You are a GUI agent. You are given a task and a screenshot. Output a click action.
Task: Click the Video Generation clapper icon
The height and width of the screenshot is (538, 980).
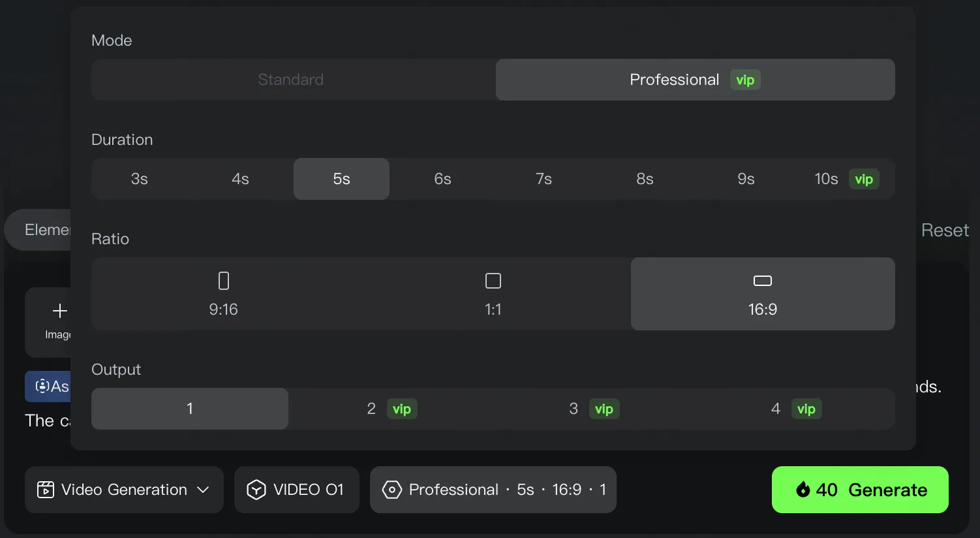(x=46, y=490)
